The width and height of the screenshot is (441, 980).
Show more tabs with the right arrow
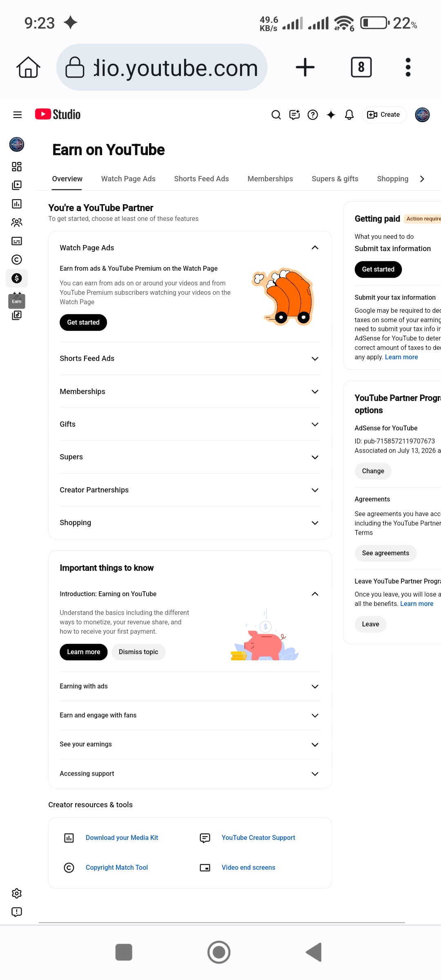(x=422, y=179)
